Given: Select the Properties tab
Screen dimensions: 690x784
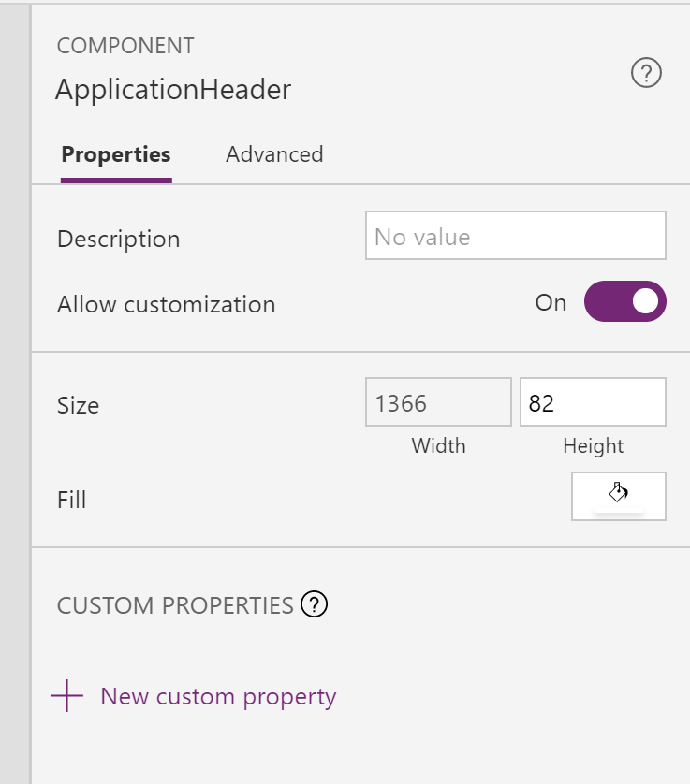Looking at the screenshot, I should 115,154.
